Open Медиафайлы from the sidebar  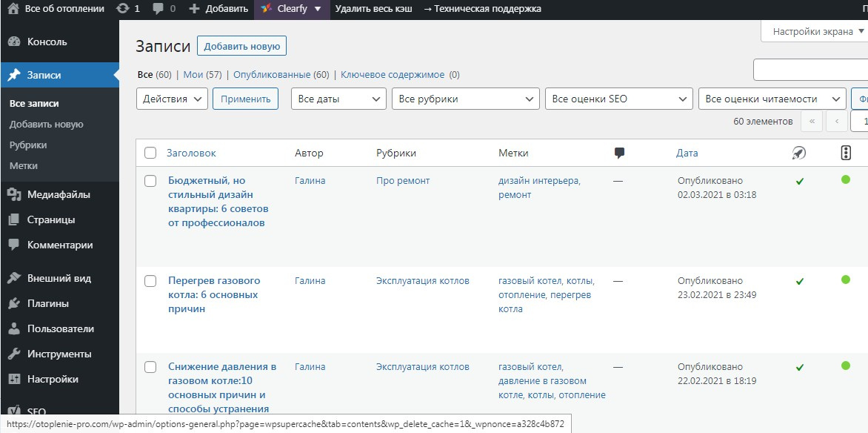tap(59, 195)
